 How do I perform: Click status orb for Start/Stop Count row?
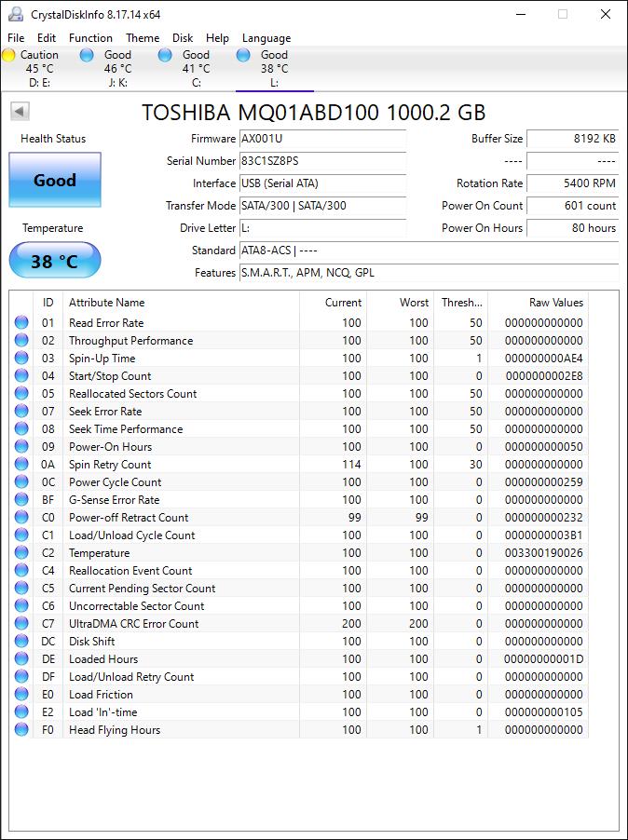(21, 375)
